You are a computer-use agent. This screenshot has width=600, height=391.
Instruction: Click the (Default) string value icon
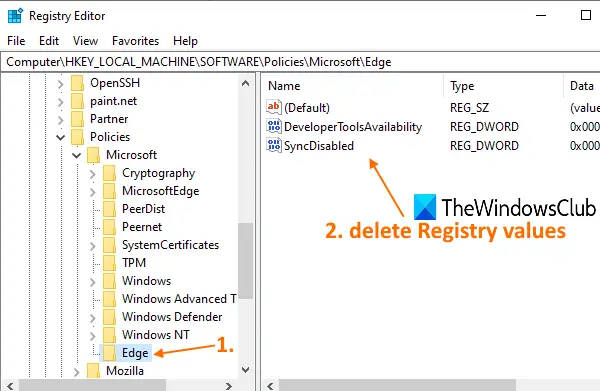(x=274, y=107)
